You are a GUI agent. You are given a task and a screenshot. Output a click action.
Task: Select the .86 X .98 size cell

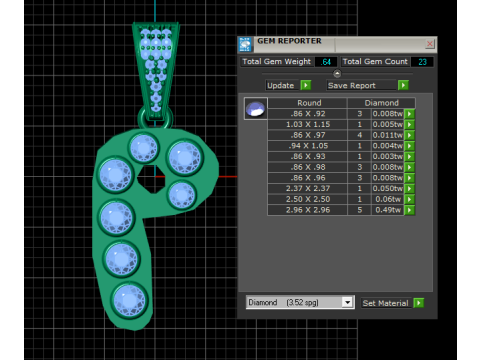click(x=308, y=167)
